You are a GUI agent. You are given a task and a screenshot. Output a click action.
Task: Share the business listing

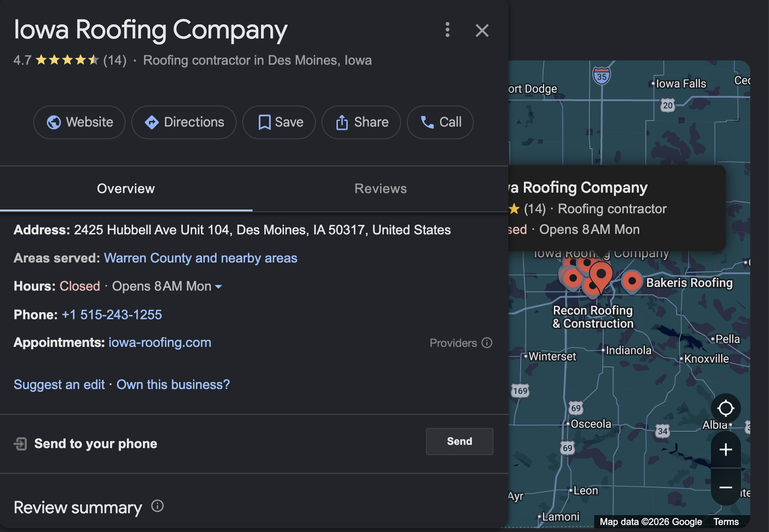[x=361, y=122]
